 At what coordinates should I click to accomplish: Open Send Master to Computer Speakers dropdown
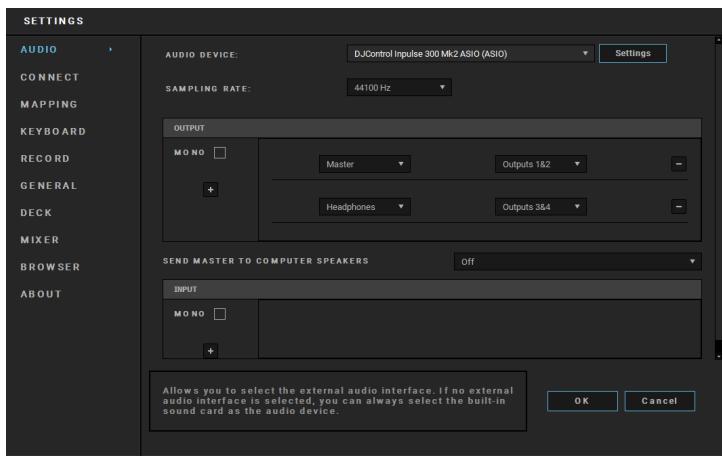(x=578, y=261)
